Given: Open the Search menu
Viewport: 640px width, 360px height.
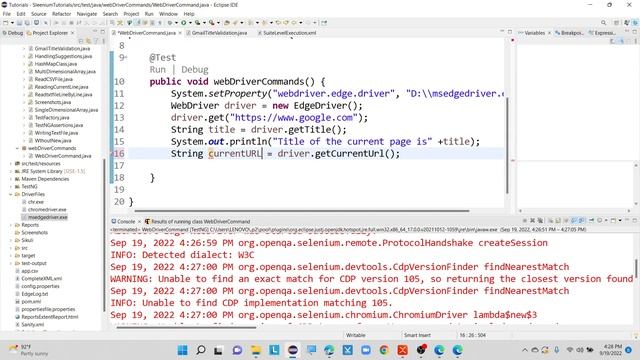Looking at the screenshot, I should (x=110, y=14).
